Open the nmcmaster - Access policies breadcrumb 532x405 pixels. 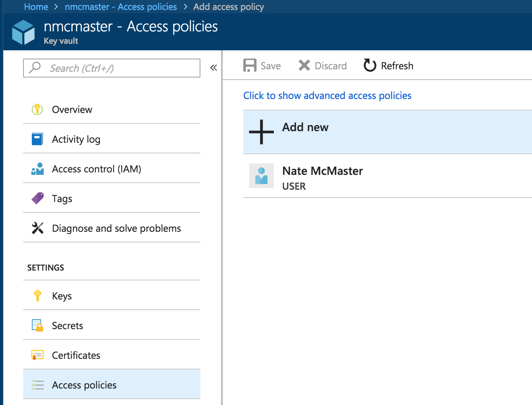pyautogui.click(x=121, y=7)
